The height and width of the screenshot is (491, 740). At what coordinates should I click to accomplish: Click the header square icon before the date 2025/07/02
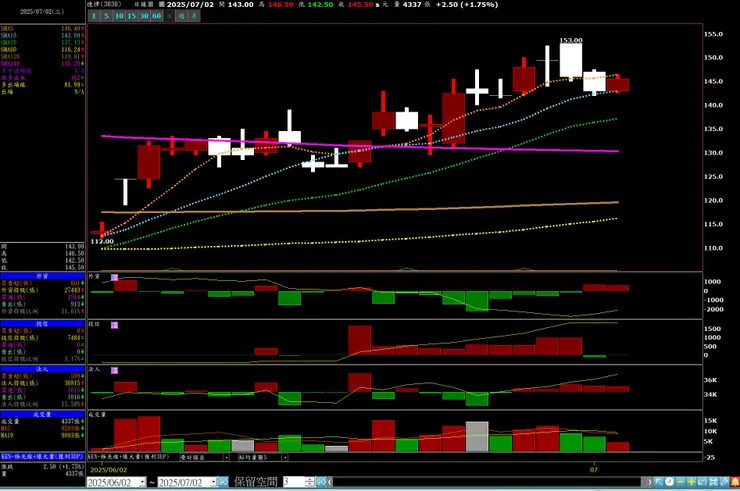coord(161,4)
